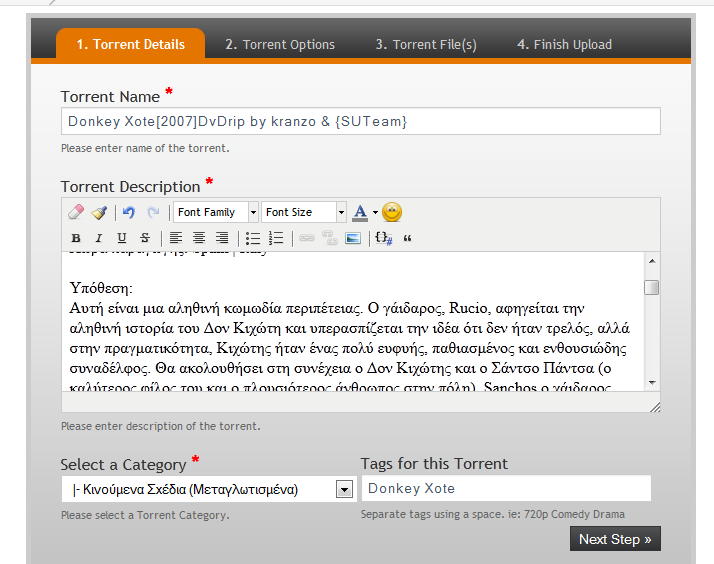Click the Next Step button

click(x=615, y=539)
